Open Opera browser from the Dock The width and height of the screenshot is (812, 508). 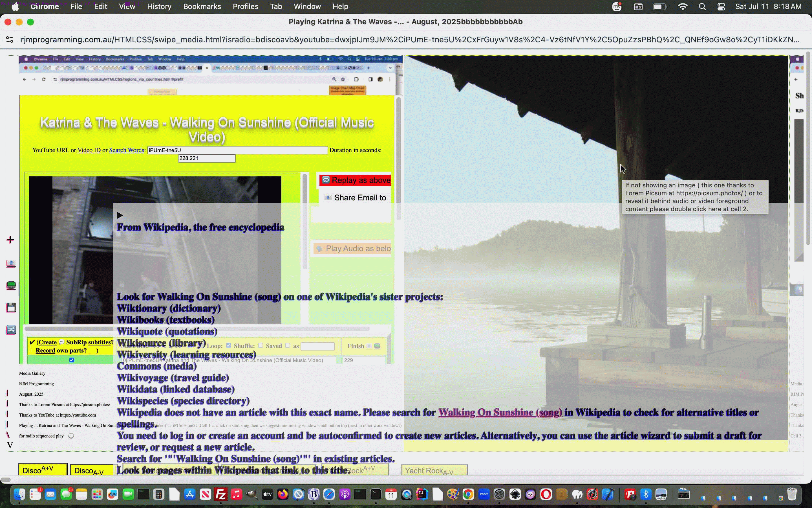point(546,494)
